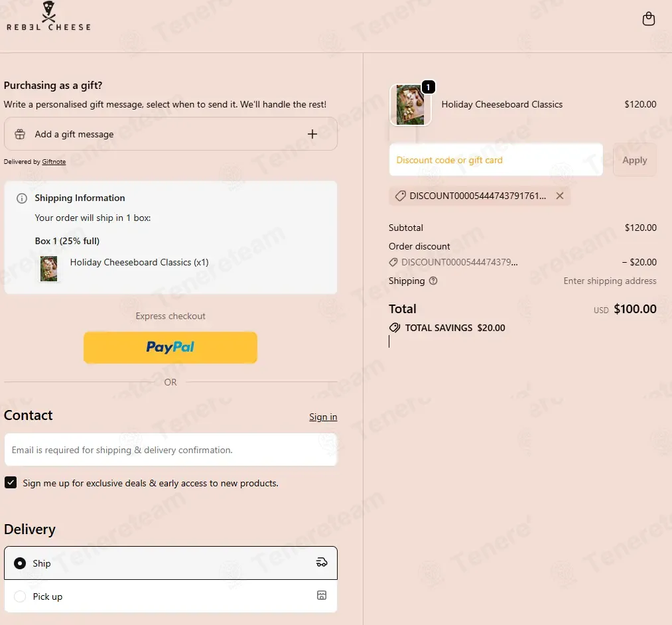Click the quantity badge on product thumbnail
The width and height of the screenshot is (672, 625).
pos(428,87)
